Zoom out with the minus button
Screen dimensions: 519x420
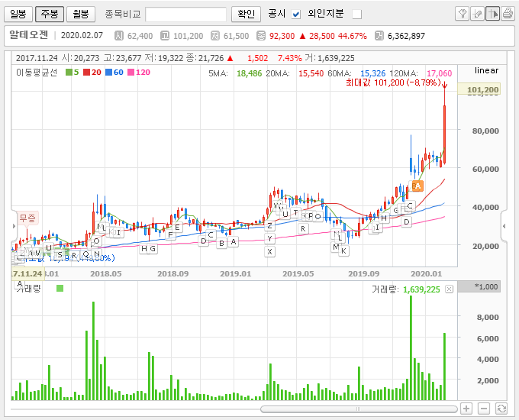pos(483,409)
